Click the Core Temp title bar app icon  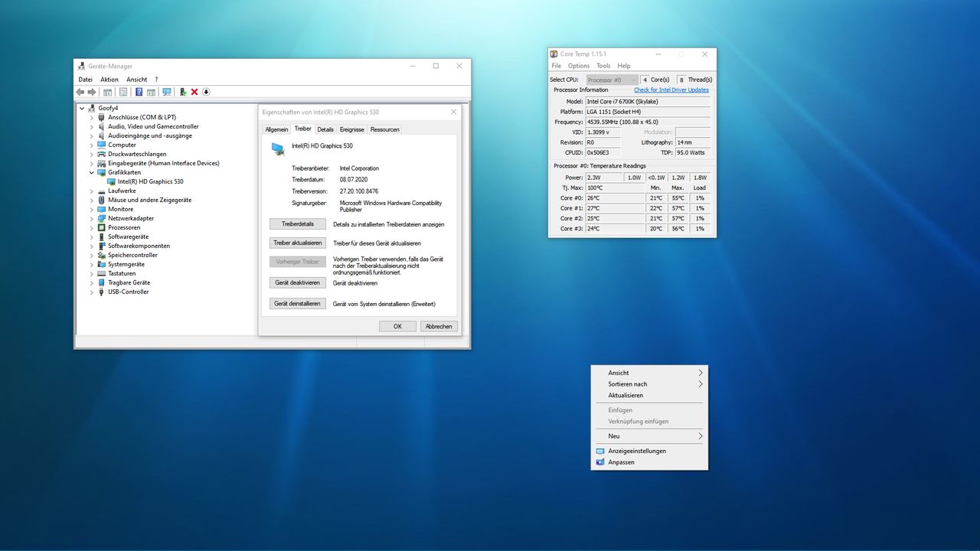click(x=554, y=54)
